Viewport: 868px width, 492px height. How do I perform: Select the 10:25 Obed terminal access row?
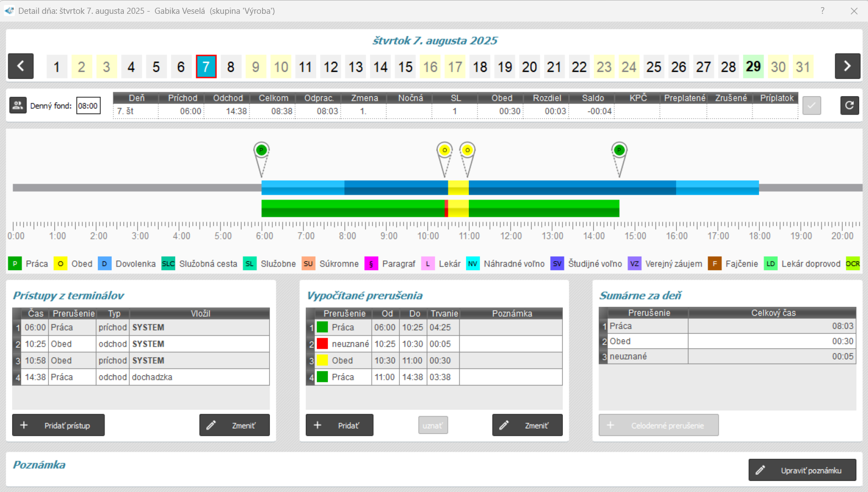point(141,344)
